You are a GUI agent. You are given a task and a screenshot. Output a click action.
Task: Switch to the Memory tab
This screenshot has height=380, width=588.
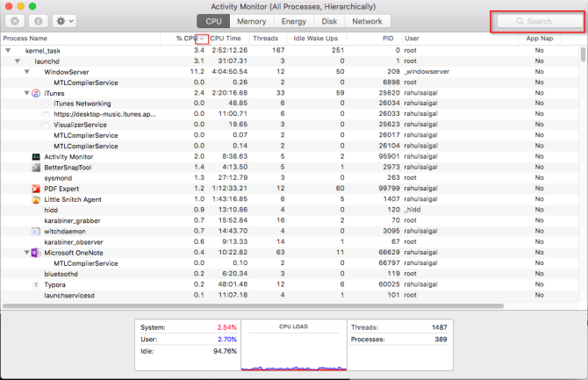tap(252, 21)
